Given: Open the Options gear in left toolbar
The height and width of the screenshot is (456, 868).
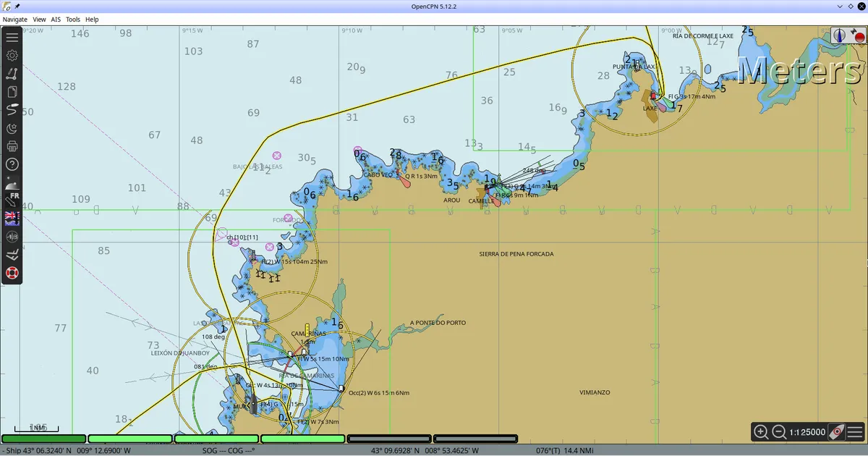Looking at the screenshot, I should [x=12, y=55].
